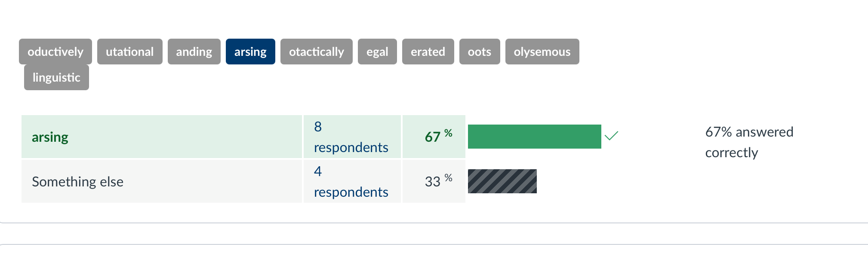Viewport: 868px width, 256px height.
Task: Click the 'olysemous' answer pill
Action: click(542, 52)
